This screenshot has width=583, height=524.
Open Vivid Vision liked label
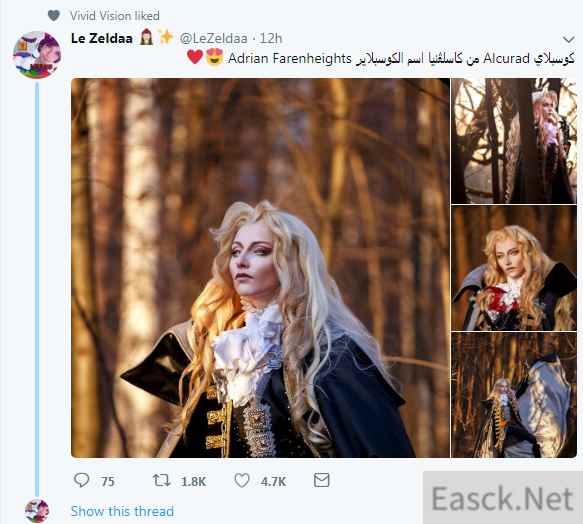click(x=115, y=16)
